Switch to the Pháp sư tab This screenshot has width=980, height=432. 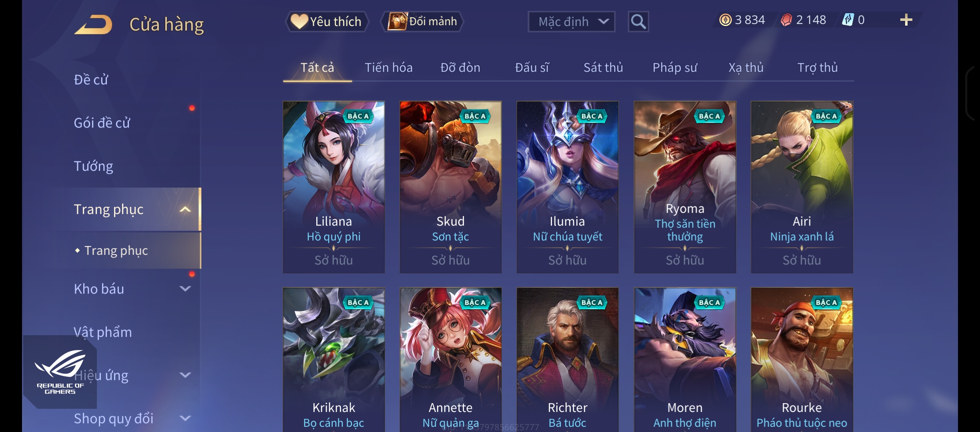pyautogui.click(x=675, y=68)
